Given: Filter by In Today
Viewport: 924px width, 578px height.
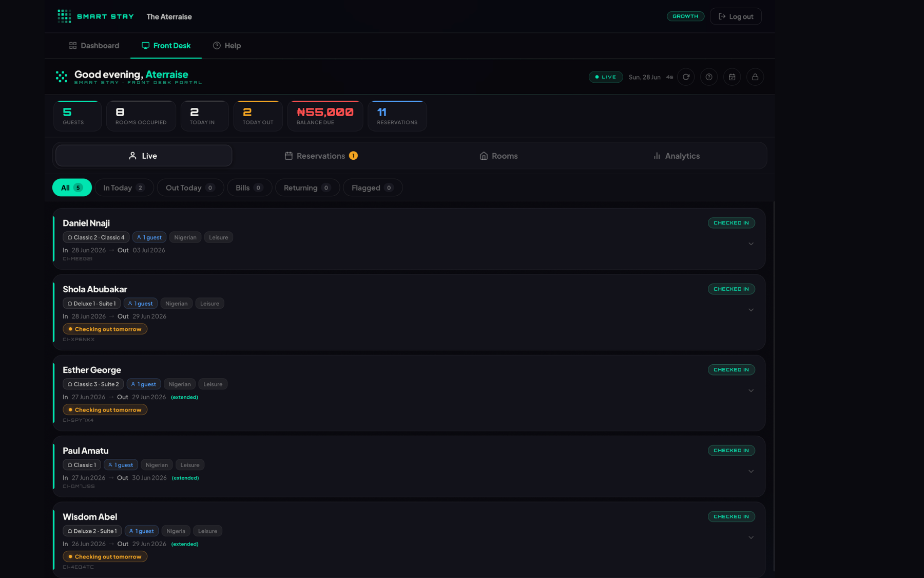Looking at the screenshot, I should [124, 188].
